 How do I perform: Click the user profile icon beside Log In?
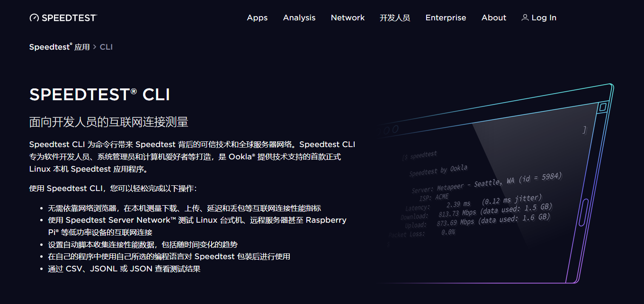525,18
